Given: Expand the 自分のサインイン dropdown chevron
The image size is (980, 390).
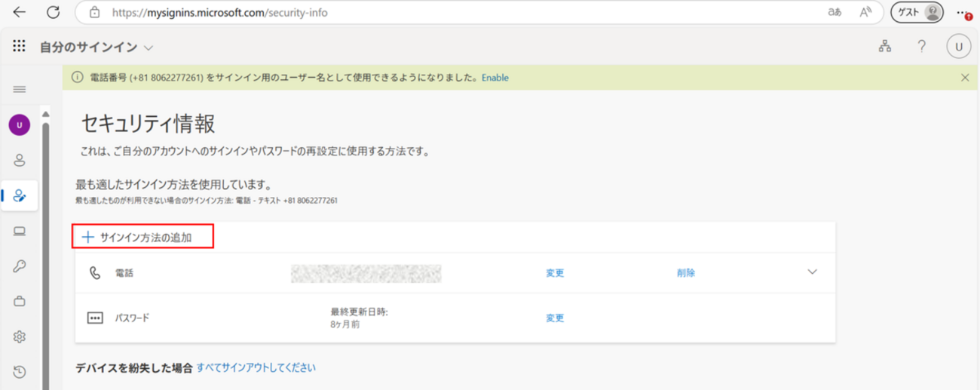Looking at the screenshot, I should click(149, 48).
